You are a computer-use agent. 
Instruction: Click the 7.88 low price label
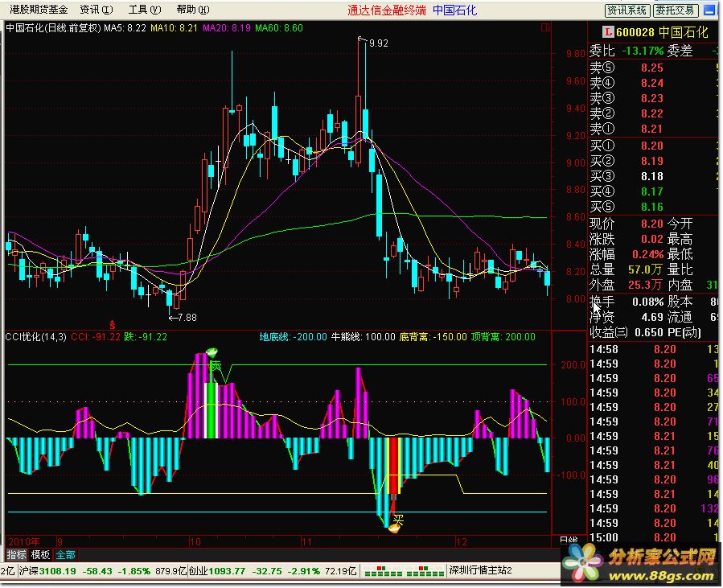[x=187, y=318]
